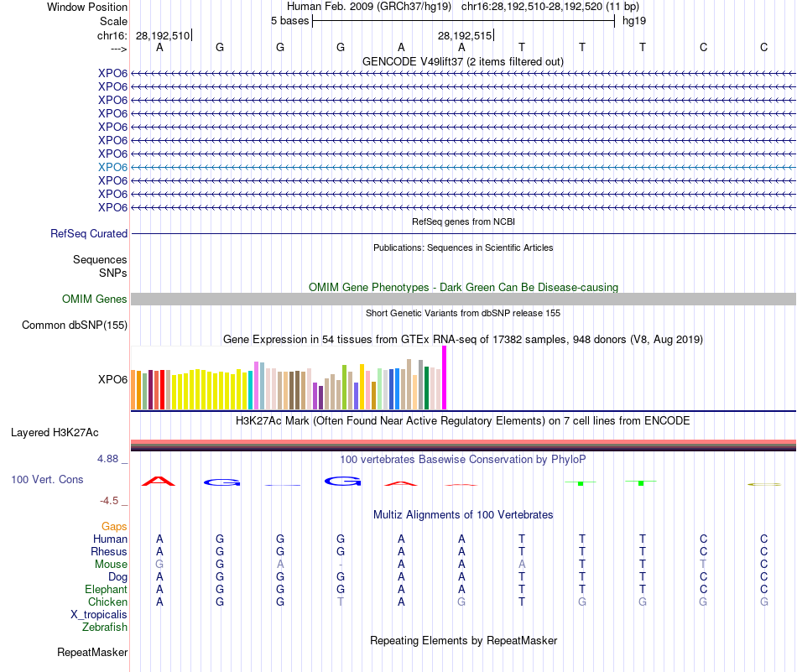The width and height of the screenshot is (797, 672).
Task: Click RefSeq genes from NCBI title
Action: click(463, 221)
